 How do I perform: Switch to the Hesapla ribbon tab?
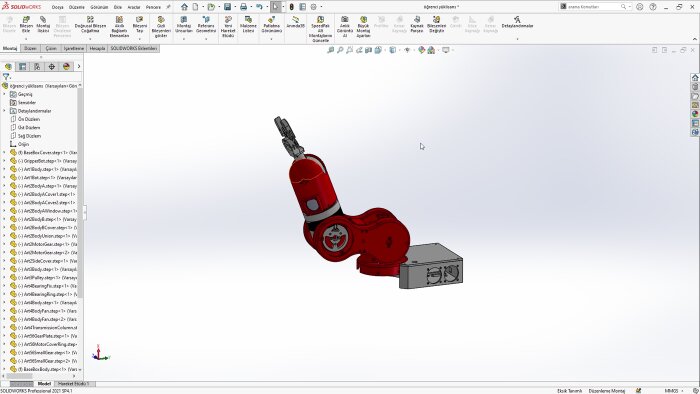coord(97,48)
